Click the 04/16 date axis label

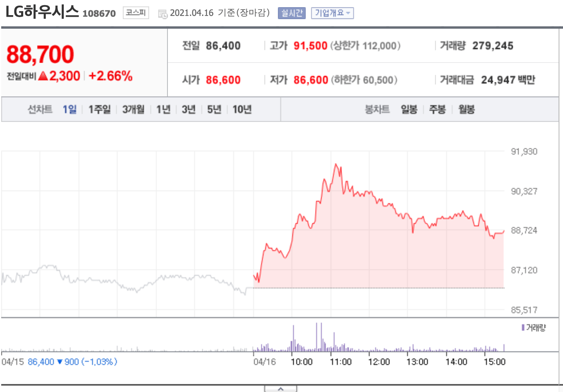264,362
